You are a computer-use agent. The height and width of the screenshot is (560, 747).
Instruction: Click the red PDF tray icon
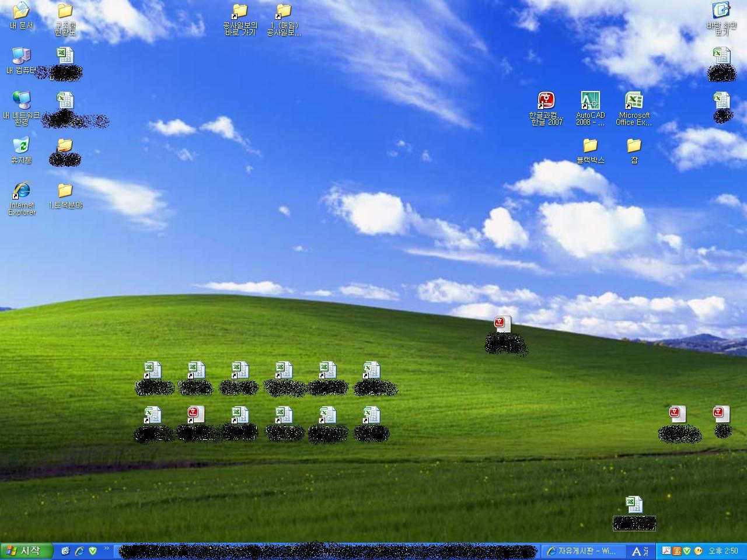666,551
